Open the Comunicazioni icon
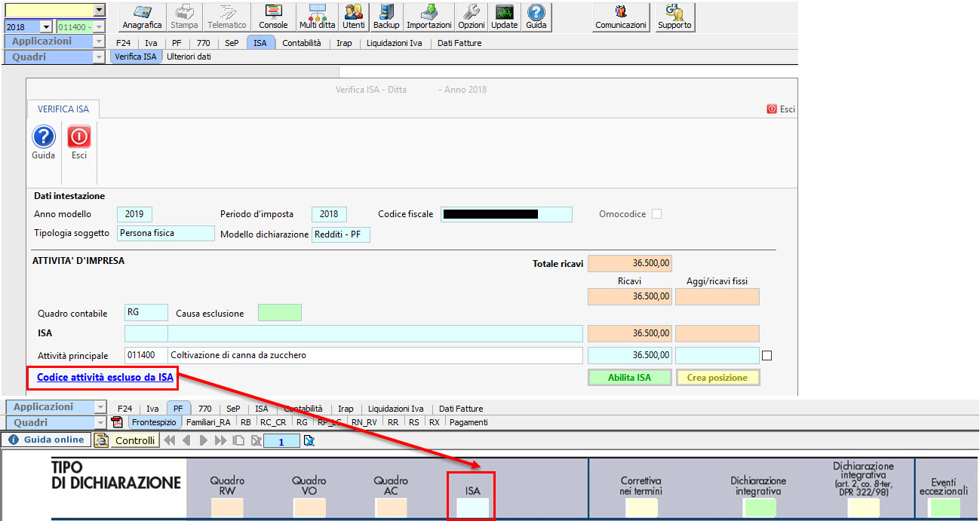The width and height of the screenshot is (980, 521). tap(621, 17)
